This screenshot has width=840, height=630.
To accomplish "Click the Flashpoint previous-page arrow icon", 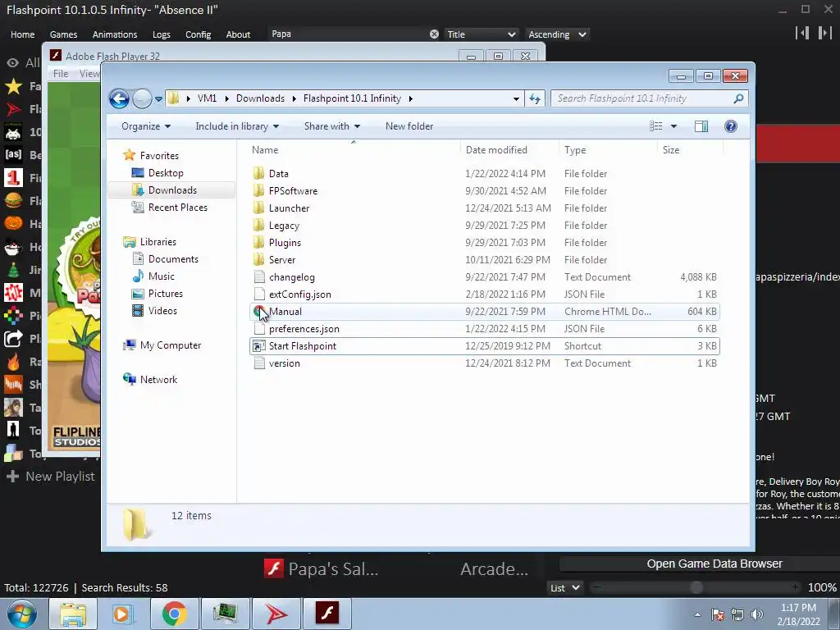I will [802, 33].
